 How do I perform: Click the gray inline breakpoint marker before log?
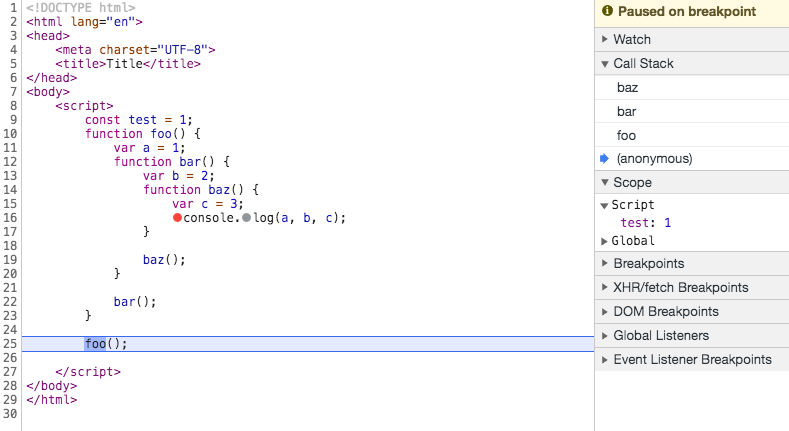247,218
